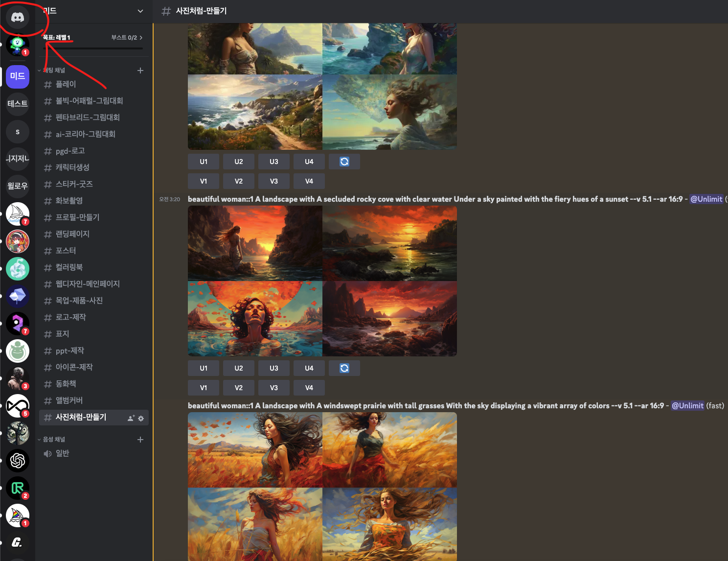The height and width of the screenshot is (561, 728).
Task: Open the green frog avatar server
Action: click(x=18, y=351)
